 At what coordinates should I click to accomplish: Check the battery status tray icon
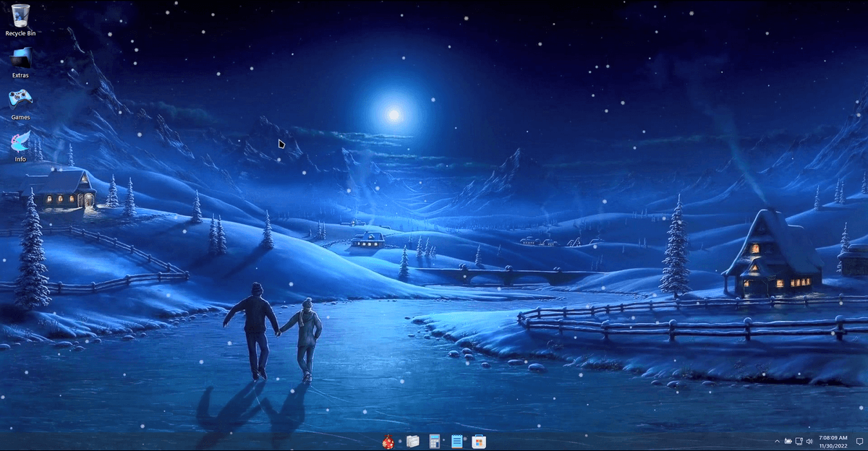click(788, 441)
